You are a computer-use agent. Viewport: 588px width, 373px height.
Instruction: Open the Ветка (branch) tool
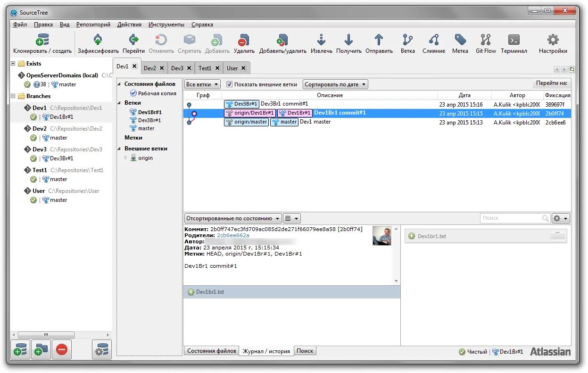coord(407,41)
